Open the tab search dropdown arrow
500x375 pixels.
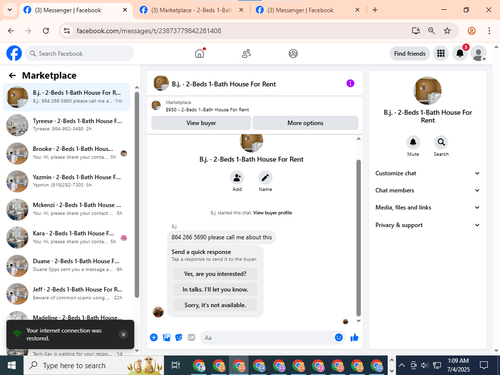(10, 10)
